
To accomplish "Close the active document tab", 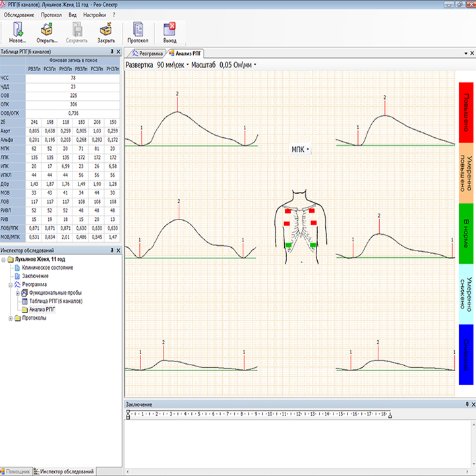I will (x=472, y=53).
